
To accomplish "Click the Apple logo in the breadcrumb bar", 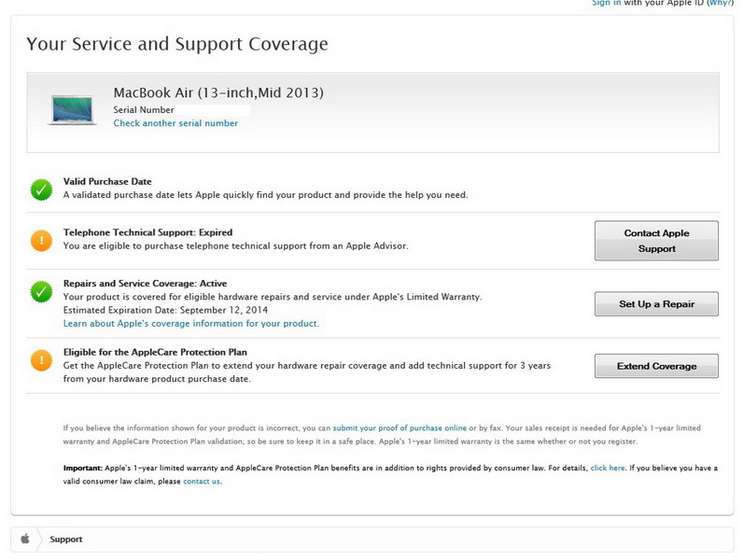I will 25,539.
